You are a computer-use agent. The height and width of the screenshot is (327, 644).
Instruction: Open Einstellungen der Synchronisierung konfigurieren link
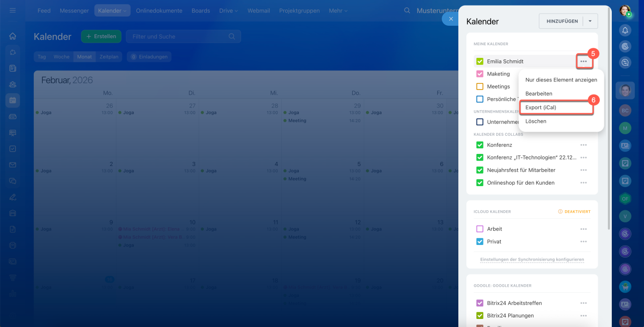click(532, 260)
